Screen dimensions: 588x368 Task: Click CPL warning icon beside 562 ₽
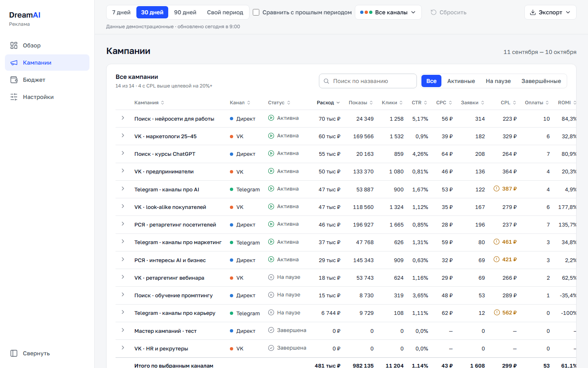point(497,312)
